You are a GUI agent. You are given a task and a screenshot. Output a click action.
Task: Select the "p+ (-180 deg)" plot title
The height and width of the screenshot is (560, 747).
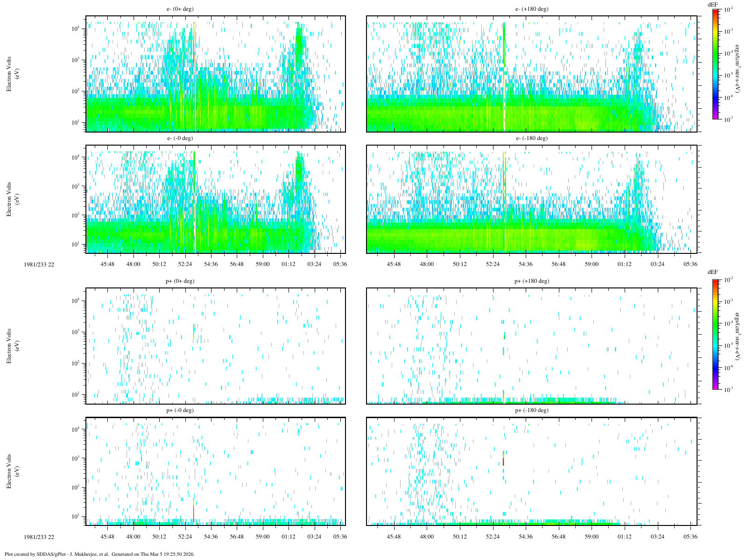click(x=531, y=410)
